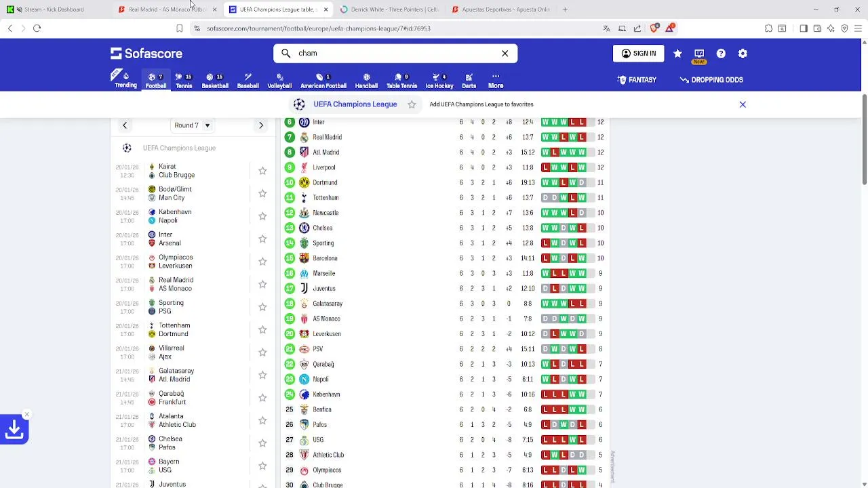Image resolution: width=868 pixels, height=488 pixels.
Task: Click the search field containing cham
Action: click(x=395, y=54)
